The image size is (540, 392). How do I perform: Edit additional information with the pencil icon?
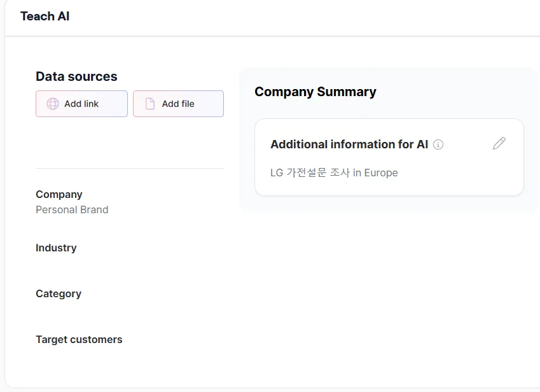[499, 144]
